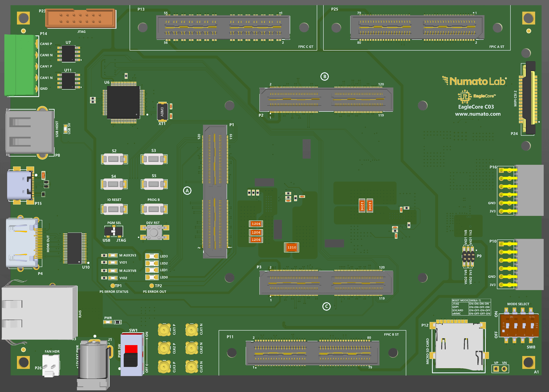Click the circled B marker
The image size is (549, 392).
(x=325, y=77)
